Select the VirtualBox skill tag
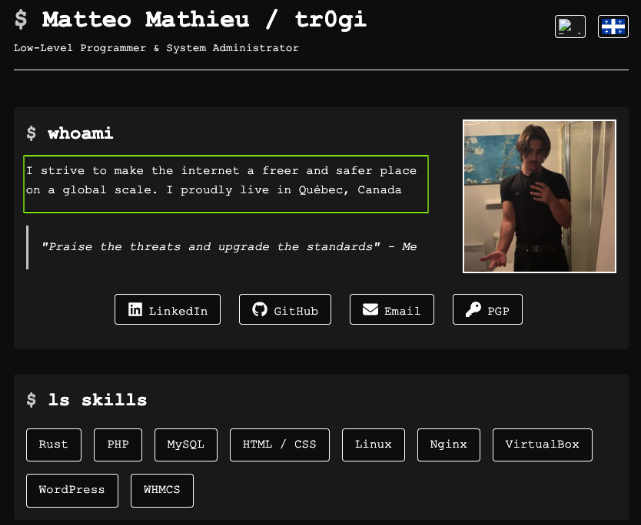This screenshot has width=641, height=525. 542,445
